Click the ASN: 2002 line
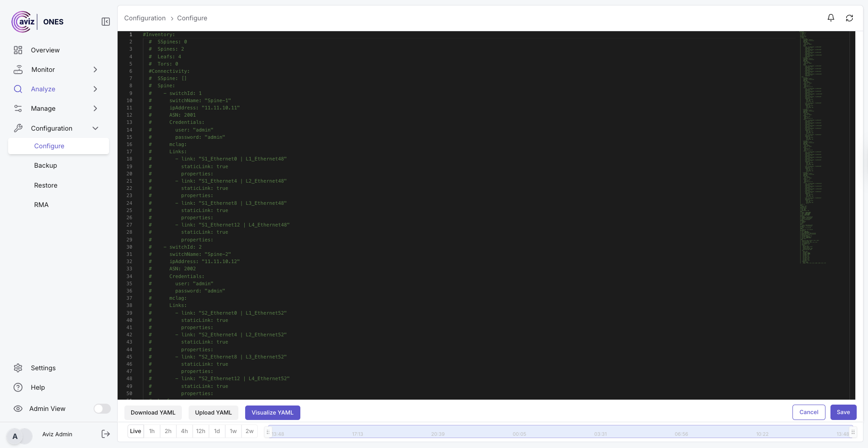This screenshot has height=448, width=868. click(182, 269)
